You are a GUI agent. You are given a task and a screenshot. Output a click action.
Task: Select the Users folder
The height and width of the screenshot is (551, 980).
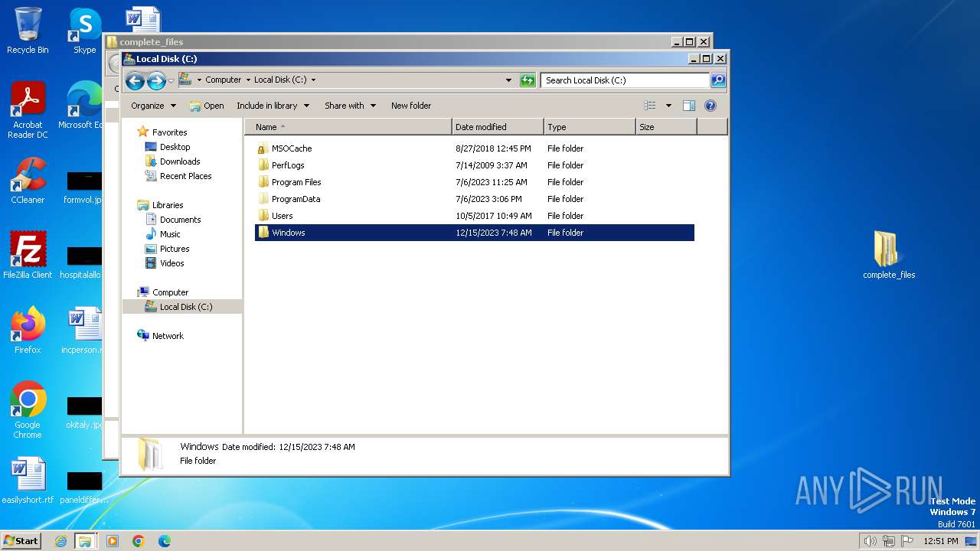click(x=282, y=216)
